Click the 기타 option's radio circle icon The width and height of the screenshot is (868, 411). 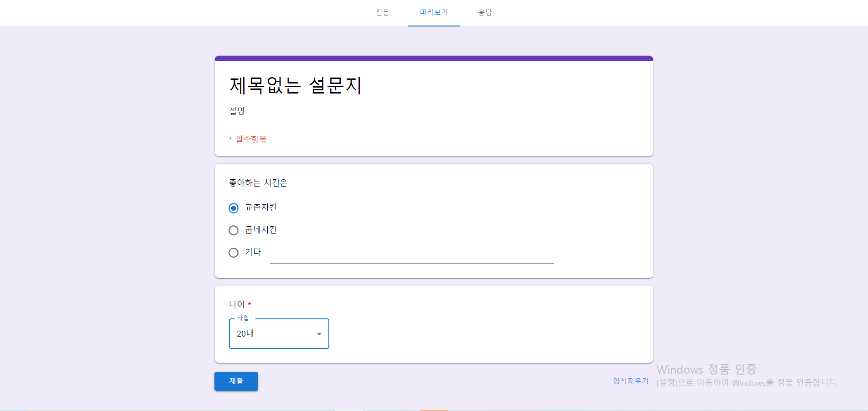pos(234,253)
